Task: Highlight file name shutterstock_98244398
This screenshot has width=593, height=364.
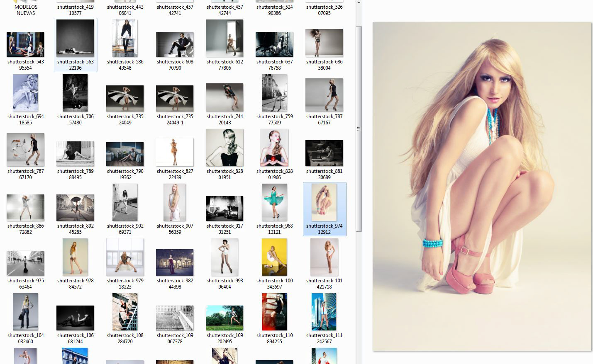Action: 175,284
